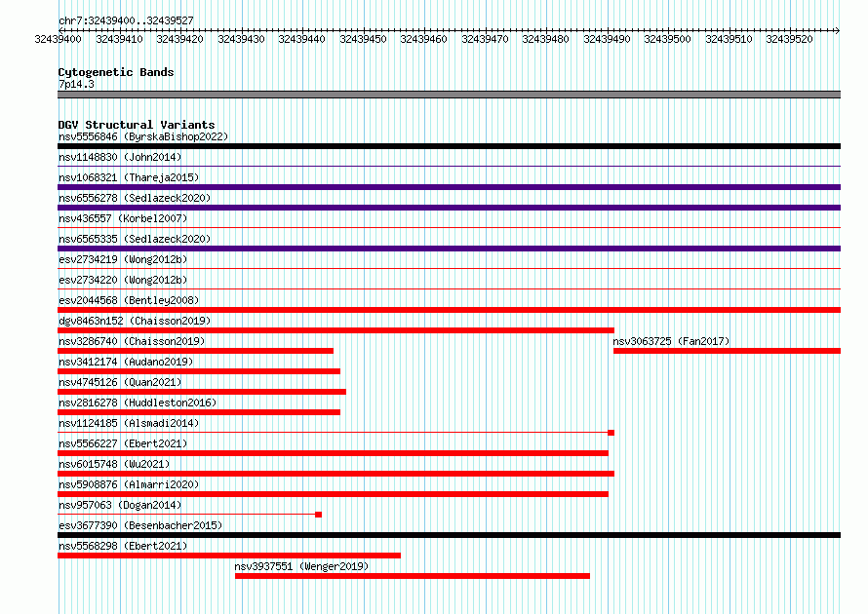Click the gray 7p14.3 cytogenetic band bar
868x614 pixels.
tap(449, 95)
